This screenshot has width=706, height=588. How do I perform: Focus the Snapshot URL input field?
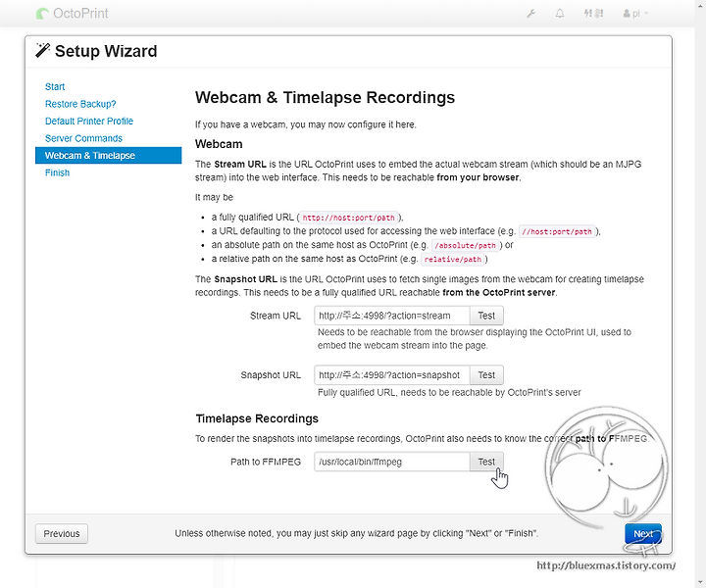[391, 374]
